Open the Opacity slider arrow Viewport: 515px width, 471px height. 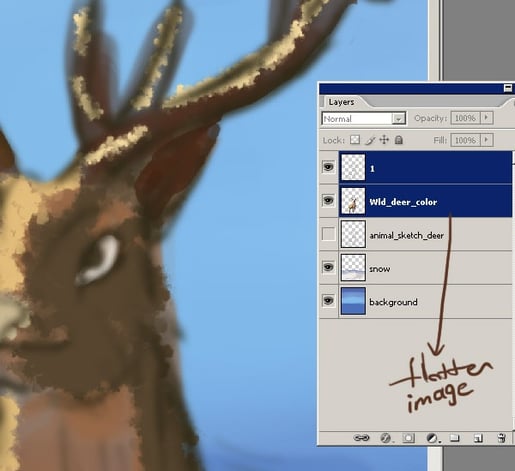[486, 118]
